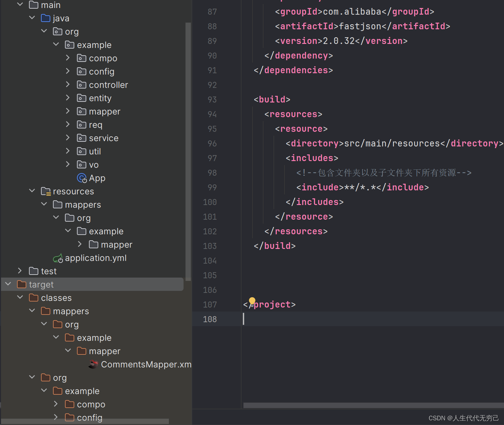Click the closing dependencies tag
Image resolution: width=504 pixels, height=425 pixels.
pos(293,70)
